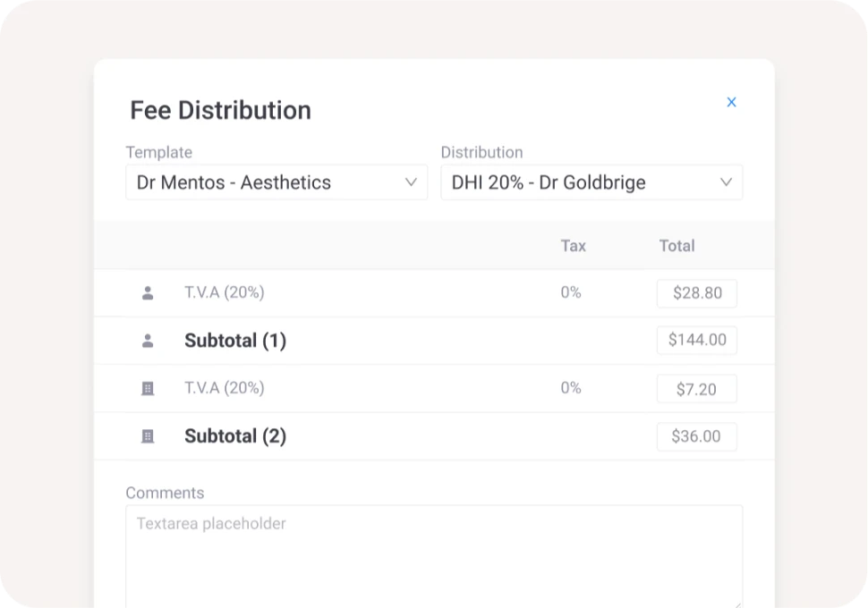Select the Subtotal (2) row label

(x=235, y=436)
